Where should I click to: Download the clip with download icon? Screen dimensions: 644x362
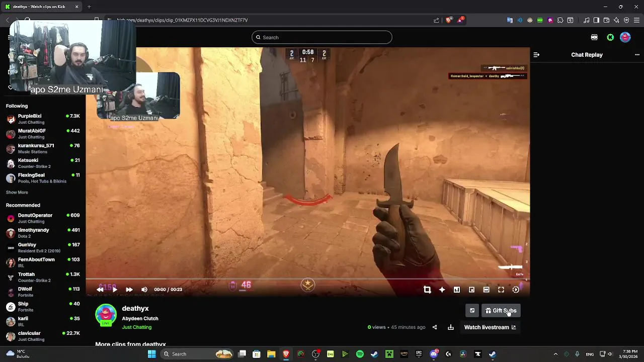[x=451, y=327]
